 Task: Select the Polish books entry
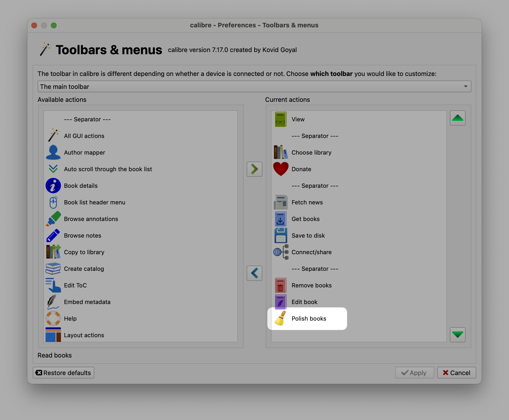click(309, 319)
